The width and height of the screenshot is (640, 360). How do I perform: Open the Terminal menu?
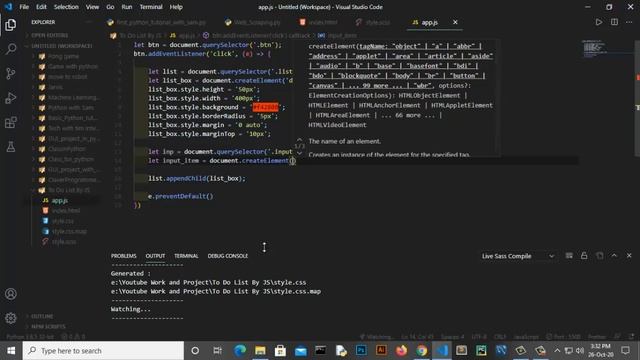coord(151,7)
